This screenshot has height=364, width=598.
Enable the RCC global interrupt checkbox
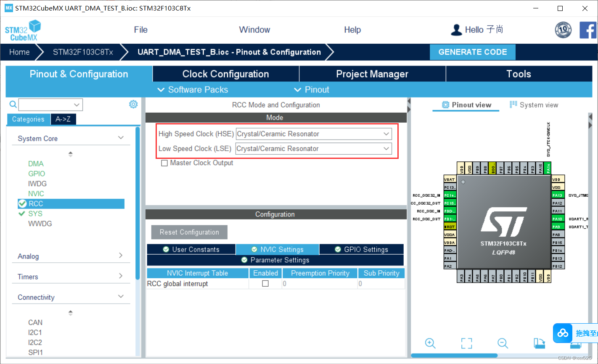(265, 284)
